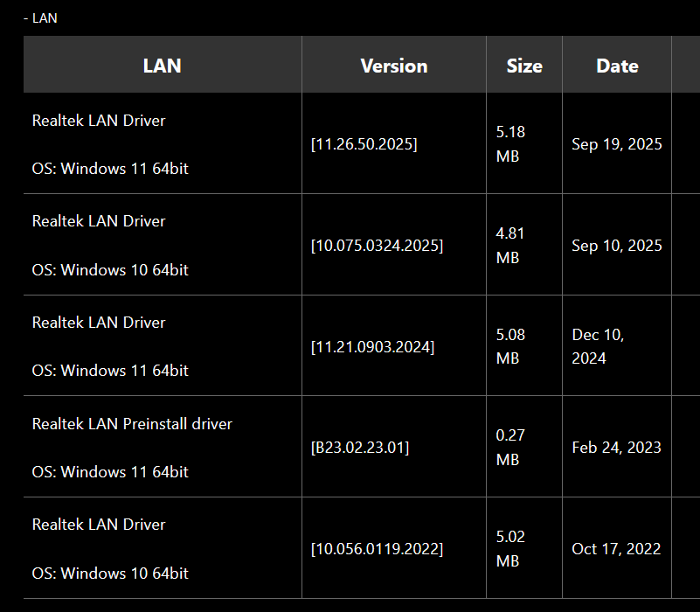Click the LAN column header
This screenshot has width=700, height=612.
click(162, 66)
